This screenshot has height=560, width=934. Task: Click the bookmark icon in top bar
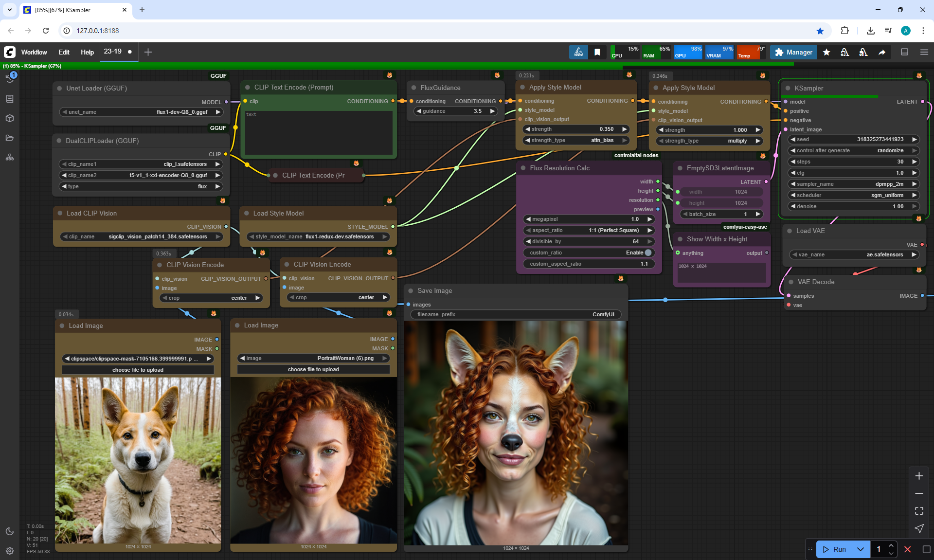(597, 52)
